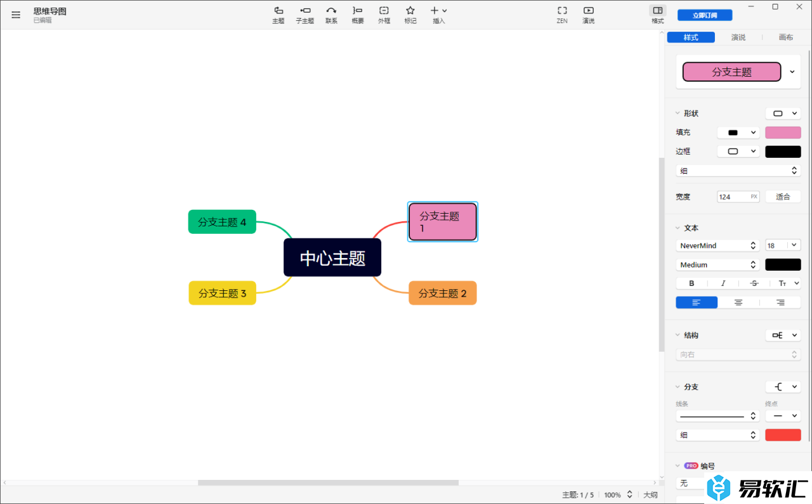Image resolution: width=812 pixels, height=504 pixels.
Task: Collapse the 形状 section
Action: pos(678,113)
